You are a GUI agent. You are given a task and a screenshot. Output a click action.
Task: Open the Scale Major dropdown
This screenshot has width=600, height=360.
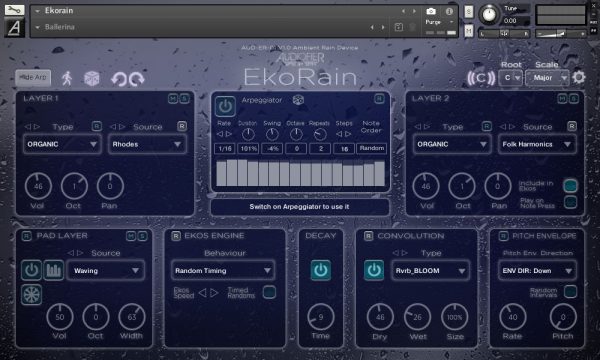pos(548,78)
